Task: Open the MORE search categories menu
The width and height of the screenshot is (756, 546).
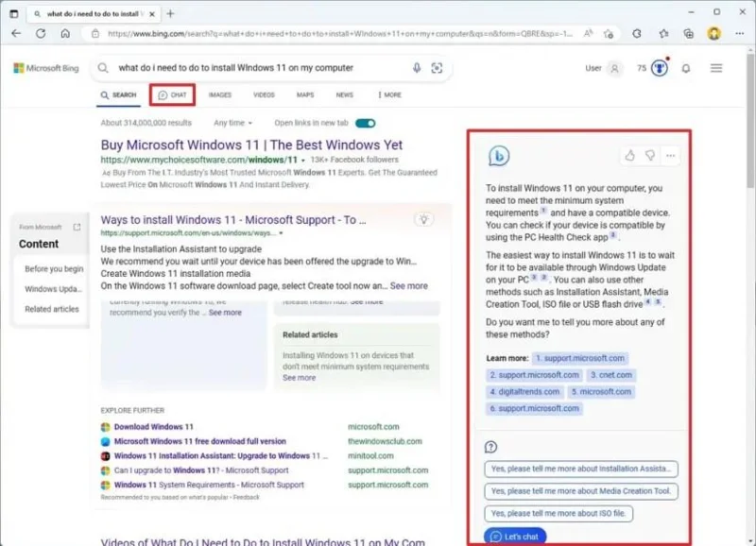Action: click(389, 94)
